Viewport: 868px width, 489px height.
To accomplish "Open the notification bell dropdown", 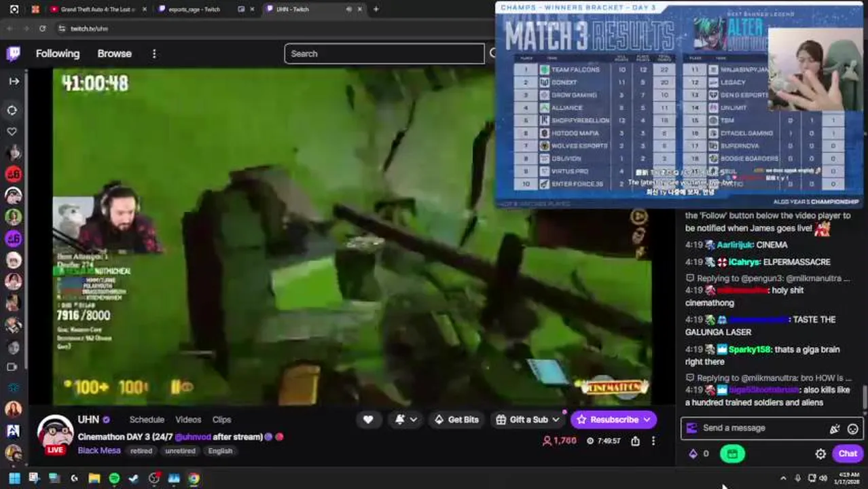I will click(x=406, y=420).
